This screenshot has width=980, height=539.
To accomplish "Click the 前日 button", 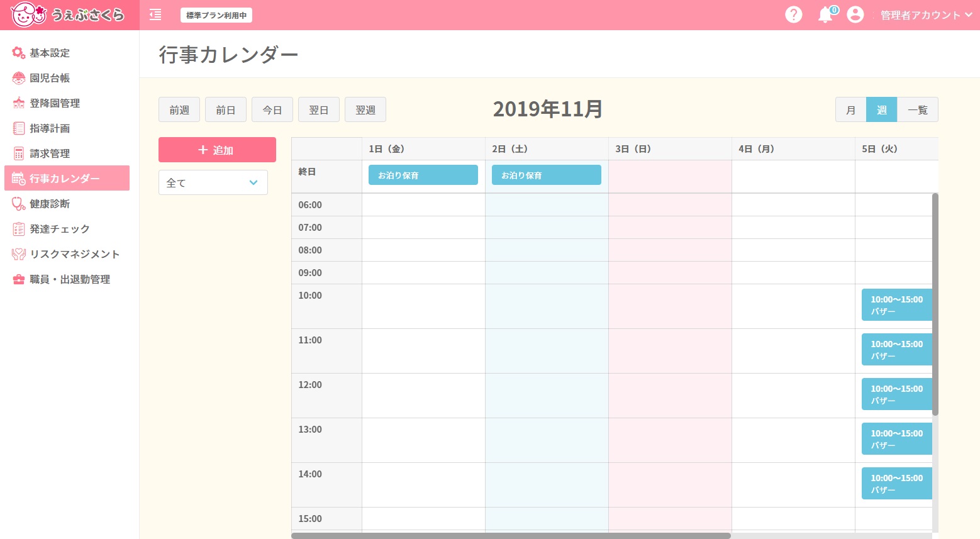I will coord(226,109).
